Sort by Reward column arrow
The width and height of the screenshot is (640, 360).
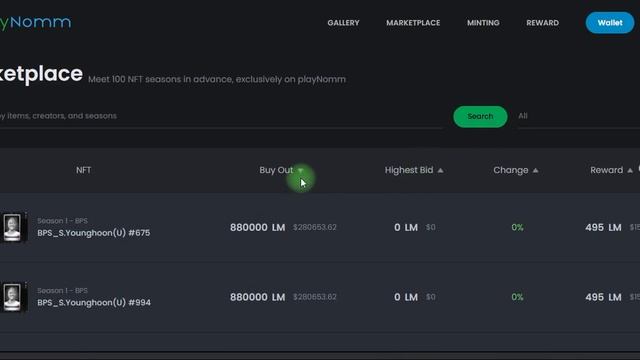pyautogui.click(x=630, y=170)
